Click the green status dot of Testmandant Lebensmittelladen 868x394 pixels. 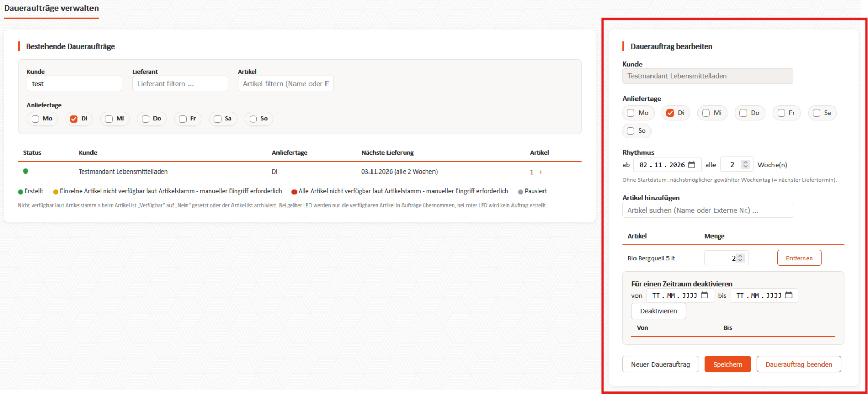pos(26,171)
